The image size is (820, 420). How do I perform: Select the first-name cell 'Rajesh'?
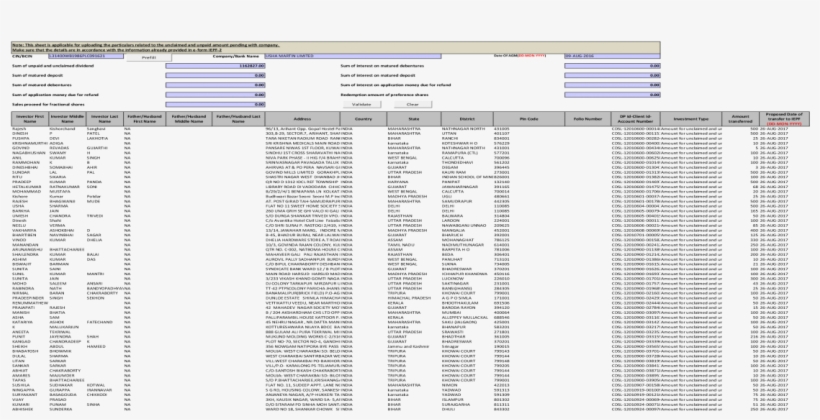[x=30, y=129]
